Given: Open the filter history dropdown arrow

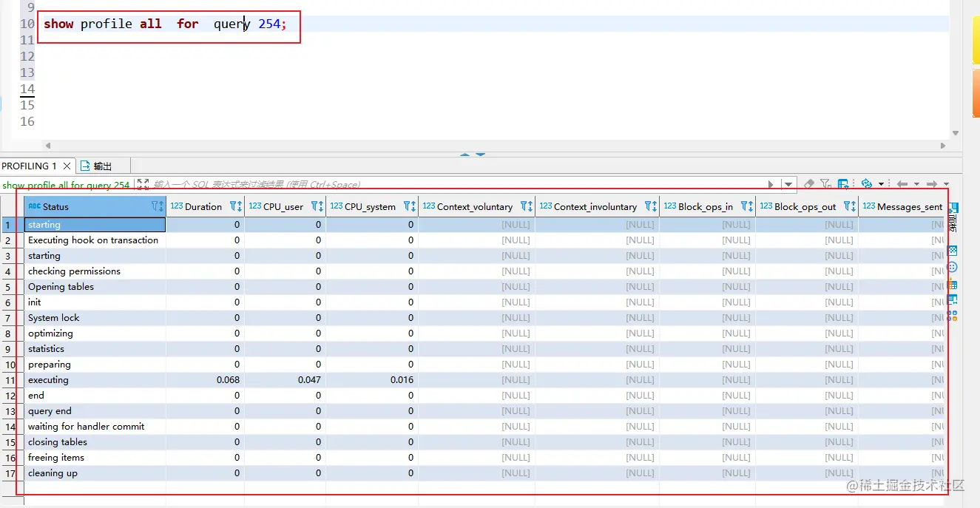Looking at the screenshot, I should [x=788, y=184].
